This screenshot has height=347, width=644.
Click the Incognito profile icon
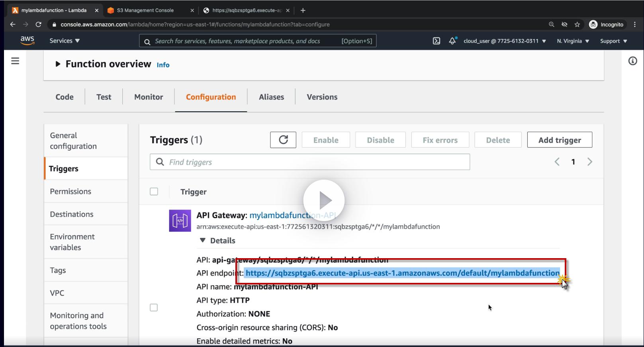(x=593, y=24)
